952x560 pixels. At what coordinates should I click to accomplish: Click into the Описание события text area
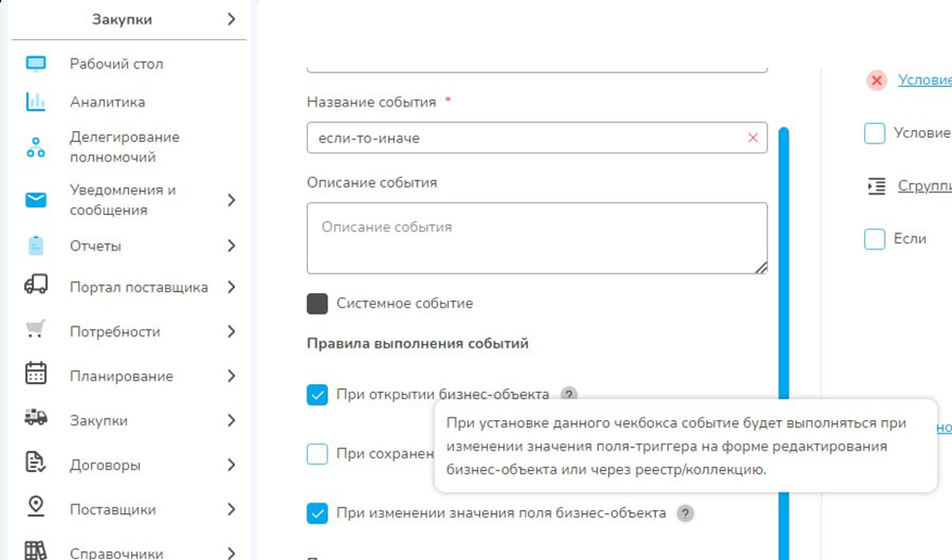pyautogui.click(x=536, y=238)
